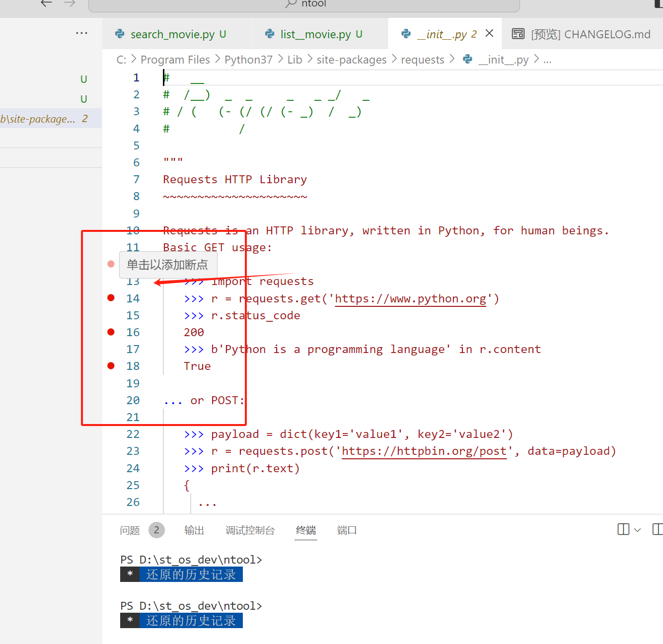Select the site-packages sidebar entry
The width and height of the screenshot is (663, 644).
tap(51, 119)
